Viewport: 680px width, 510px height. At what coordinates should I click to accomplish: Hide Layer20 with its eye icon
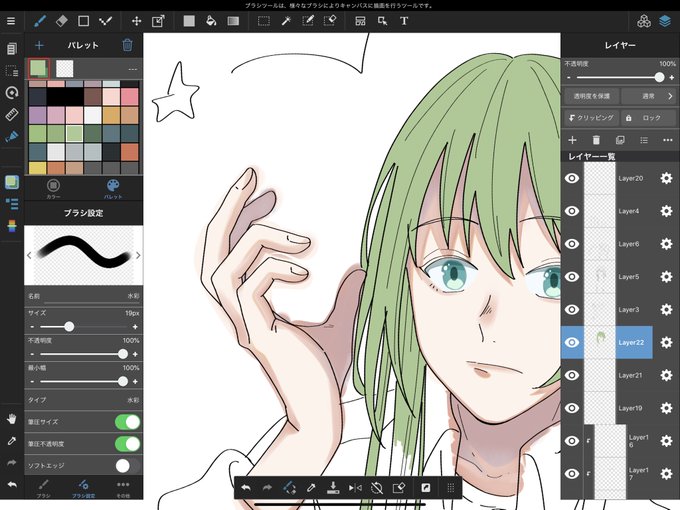pos(572,178)
